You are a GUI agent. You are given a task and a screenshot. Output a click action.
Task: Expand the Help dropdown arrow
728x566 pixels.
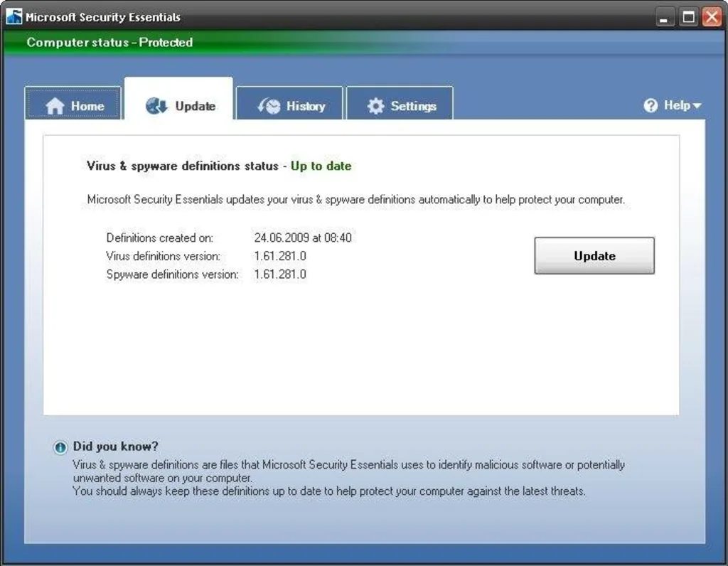coord(697,107)
